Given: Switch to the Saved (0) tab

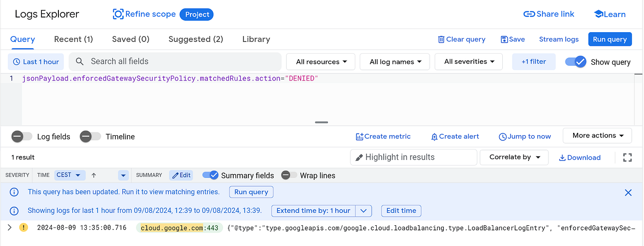Looking at the screenshot, I should tap(131, 40).
